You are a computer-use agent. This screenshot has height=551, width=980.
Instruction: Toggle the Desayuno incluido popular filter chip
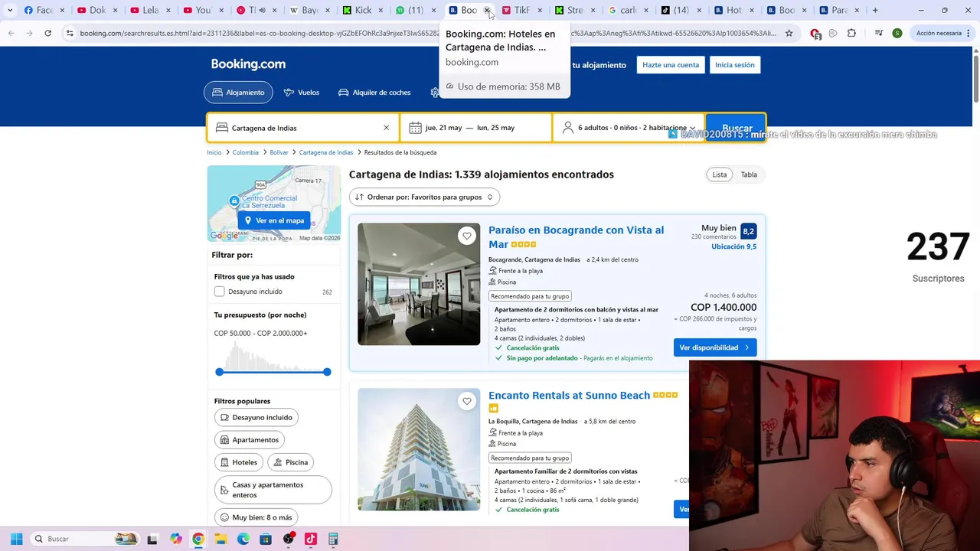point(256,417)
